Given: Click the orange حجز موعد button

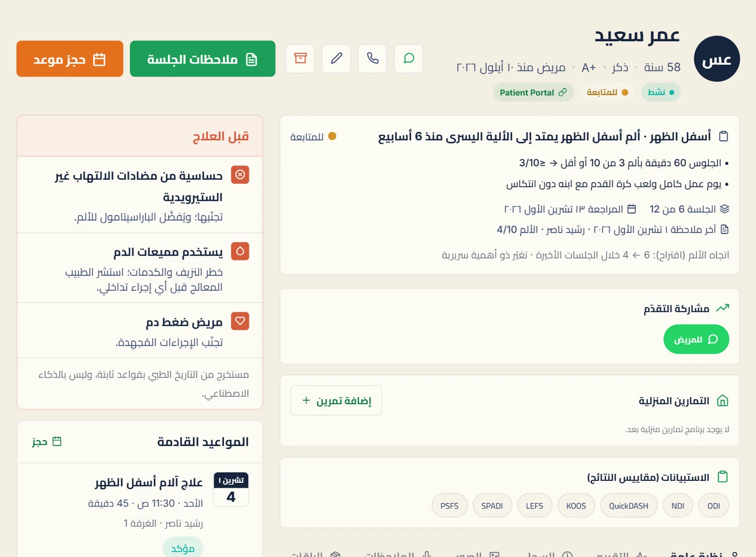Looking at the screenshot, I should [70, 59].
